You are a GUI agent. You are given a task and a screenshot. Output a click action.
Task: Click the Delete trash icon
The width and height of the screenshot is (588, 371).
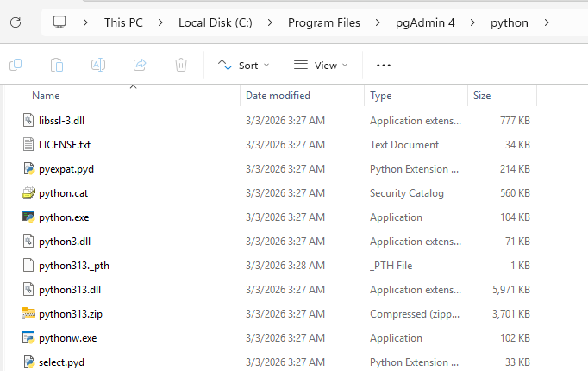coord(181,65)
